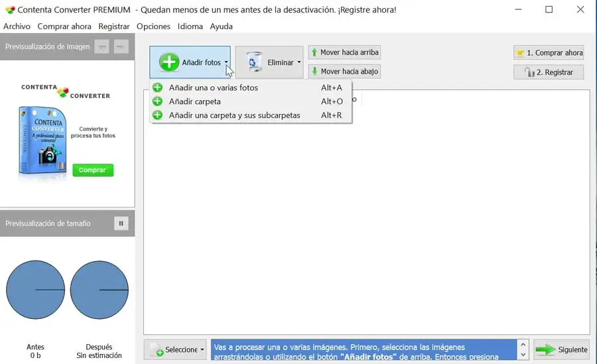Viewport: 597px width, 364px height.
Task: Click the Mover hacia abajo button
Action: [344, 71]
